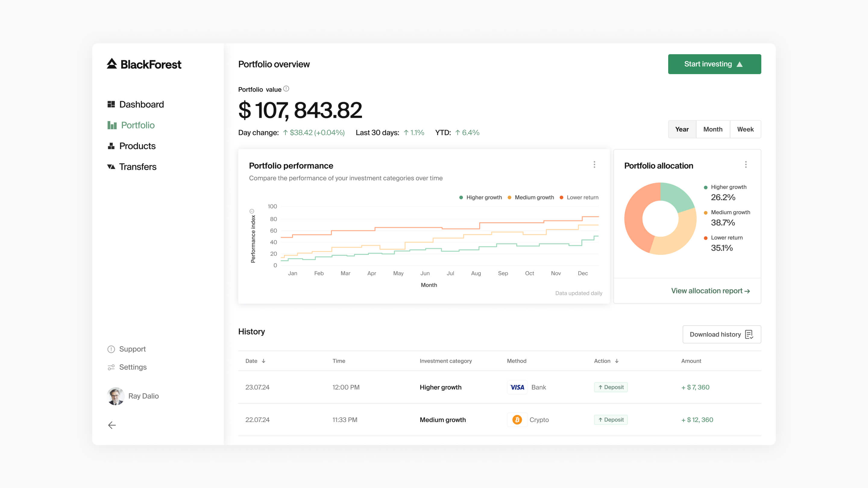Viewport: 868px width, 488px height.
Task: Open Portfolio performance three-dot menu
Action: tap(594, 164)
